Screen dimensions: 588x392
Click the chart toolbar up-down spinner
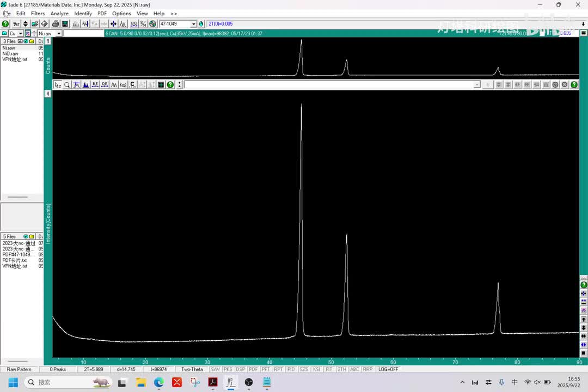[x=180, y=85]
